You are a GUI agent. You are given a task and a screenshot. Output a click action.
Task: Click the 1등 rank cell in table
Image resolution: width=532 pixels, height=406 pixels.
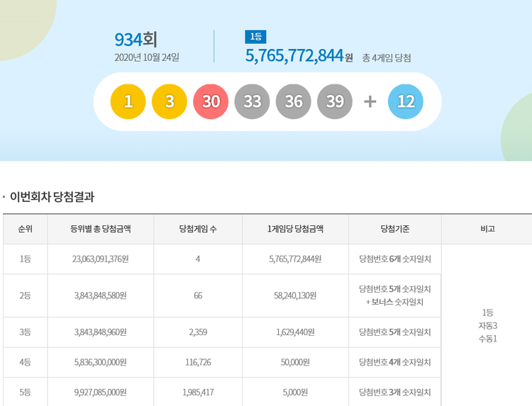[x=25, y=259]
